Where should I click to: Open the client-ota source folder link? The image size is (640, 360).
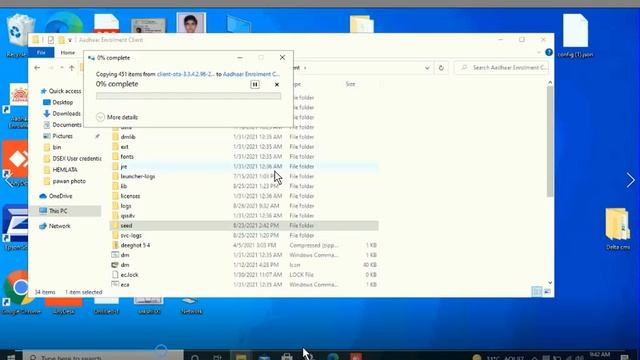click(x=185, y=74)
